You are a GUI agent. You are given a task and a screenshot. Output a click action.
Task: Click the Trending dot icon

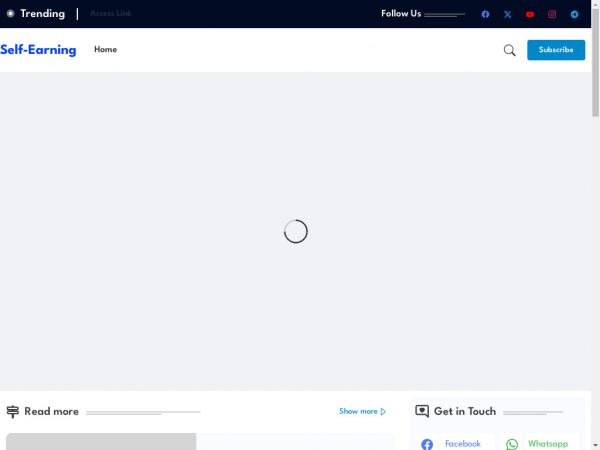[11, 14]
